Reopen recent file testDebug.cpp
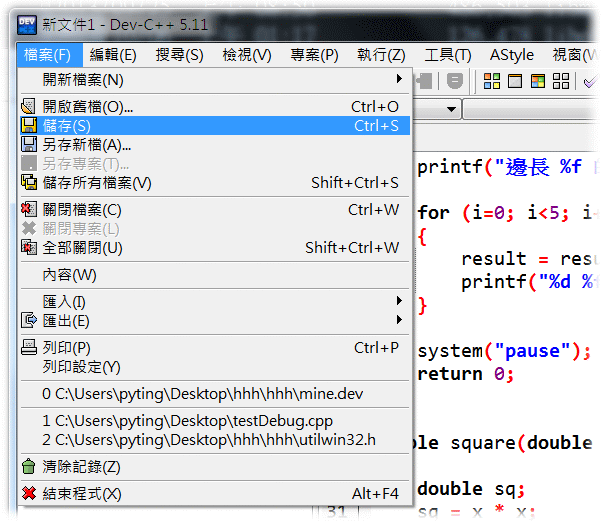The height and width of the screenshot is (521, 601). (x=215, y=421)
